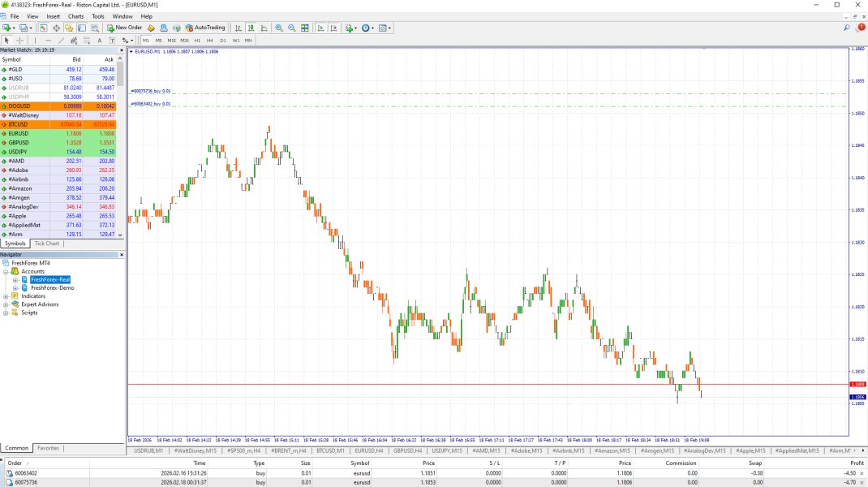Expand the Indicators node in Navigator
Screen dimensions: 868x487
pyautogui.click(x=6, y=296)
